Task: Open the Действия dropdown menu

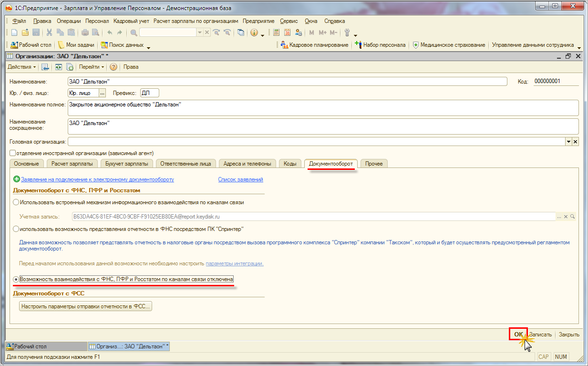Action: (22, 67)
